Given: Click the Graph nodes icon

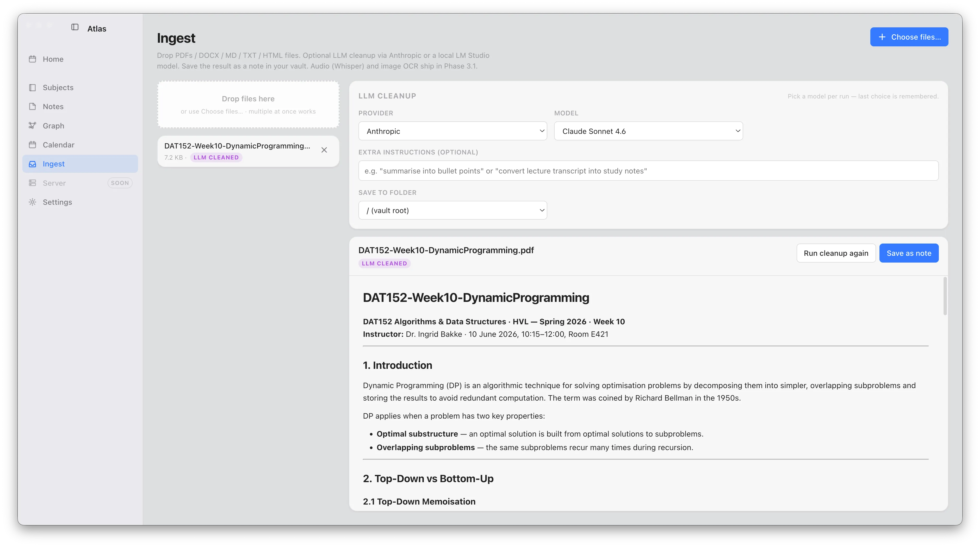Looking at the screenshot, I should click(32, 126).
